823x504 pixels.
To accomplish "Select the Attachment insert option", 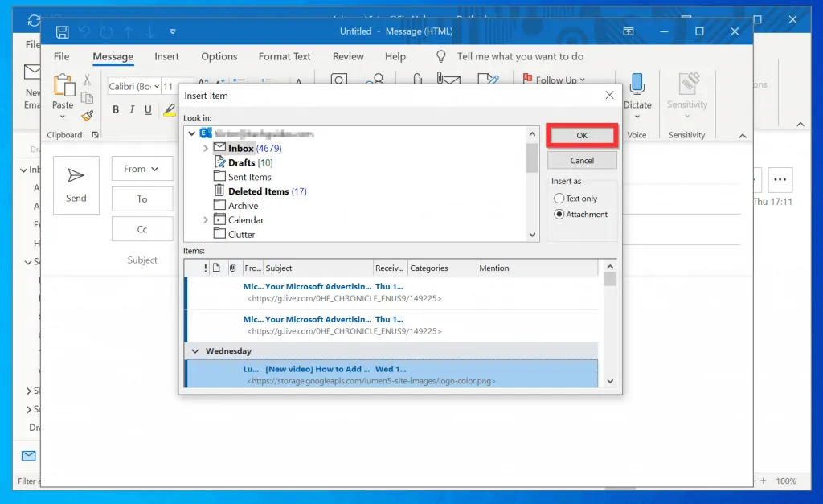I will tap(560, 214).
